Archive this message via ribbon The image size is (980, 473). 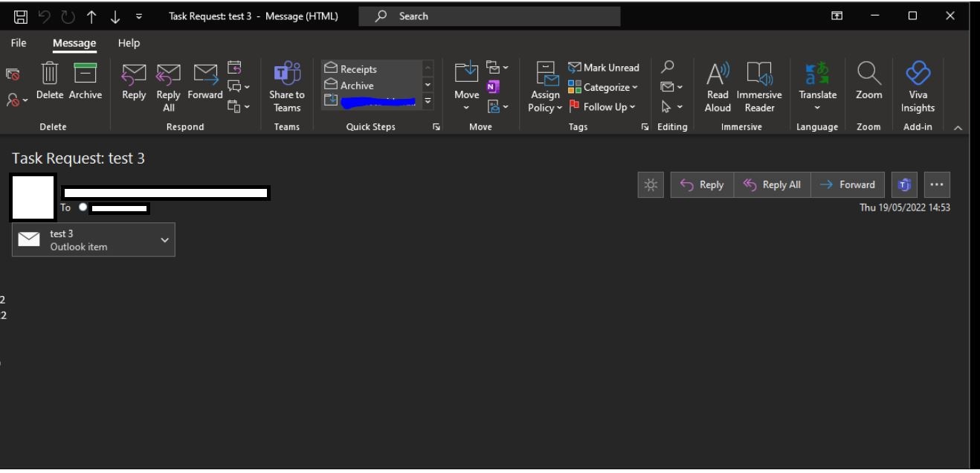point(86,81)
